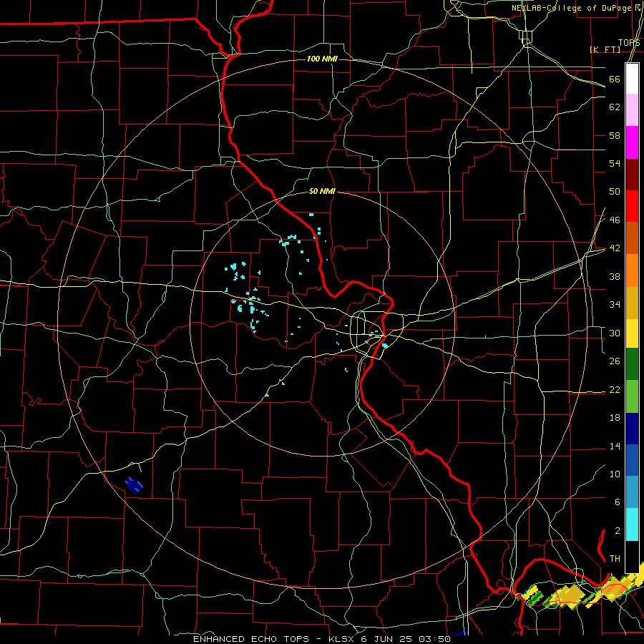Click the light pink legend swatch
Screen dimensions: 644x644
[632, 110]
